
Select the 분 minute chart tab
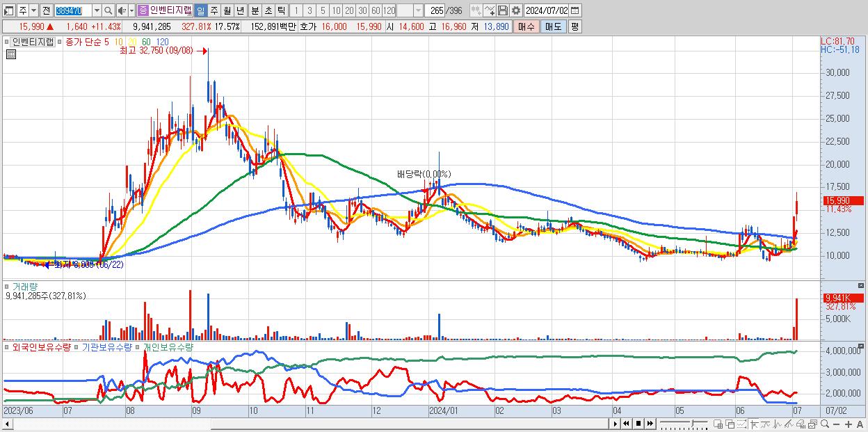point(255,10)
